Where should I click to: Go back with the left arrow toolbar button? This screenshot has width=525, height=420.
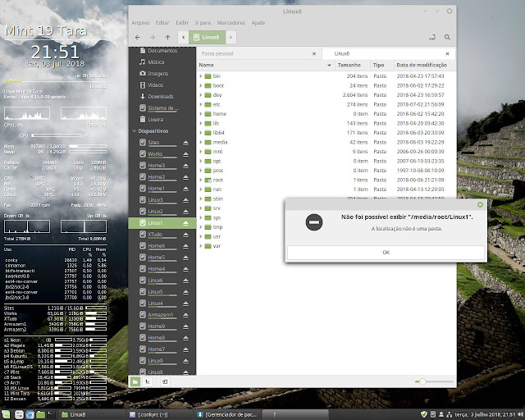point(137,37)
